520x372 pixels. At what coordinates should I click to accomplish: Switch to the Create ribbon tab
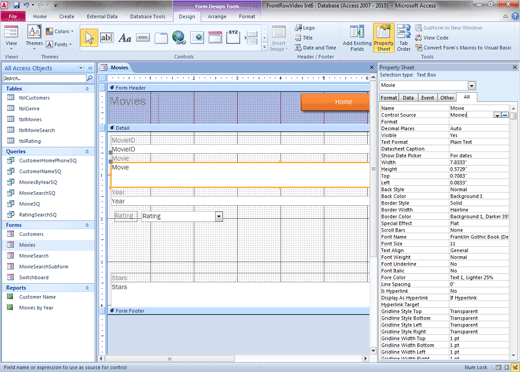(x=67, y=16)
